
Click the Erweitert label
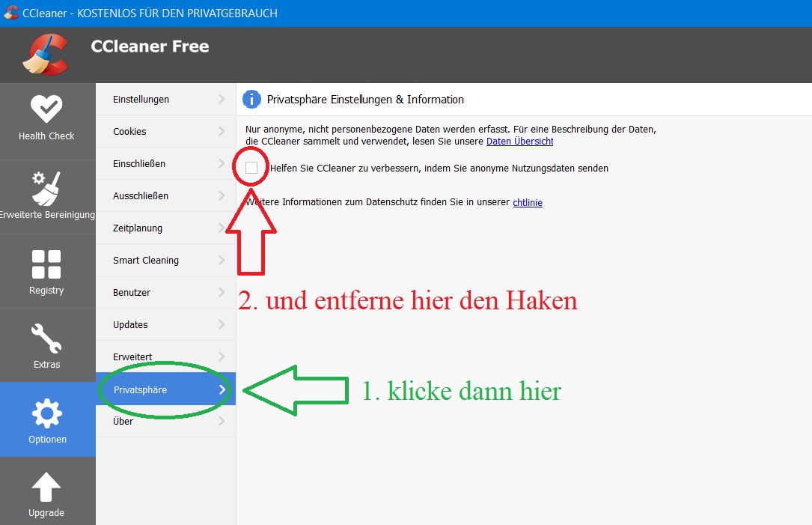[x=132, y=356]
